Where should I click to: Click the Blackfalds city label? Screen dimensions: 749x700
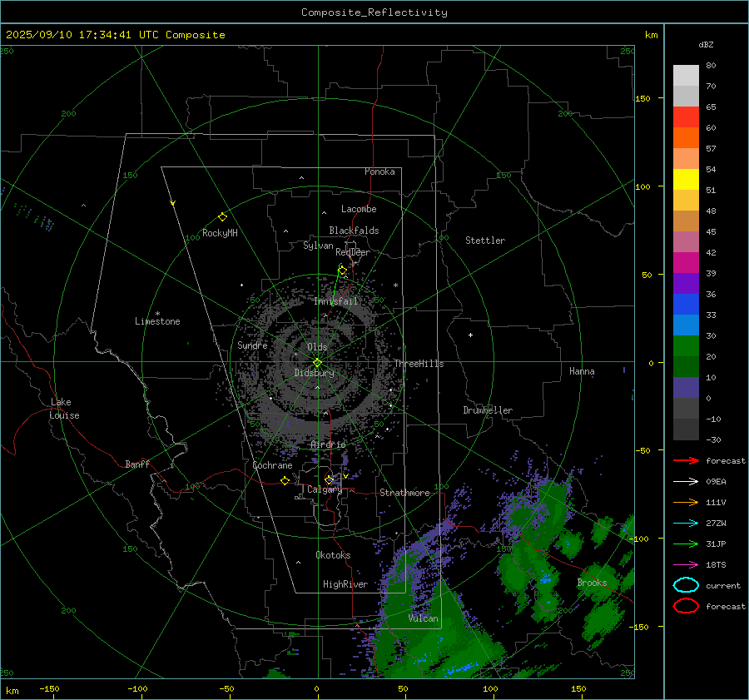pos(354,231)
